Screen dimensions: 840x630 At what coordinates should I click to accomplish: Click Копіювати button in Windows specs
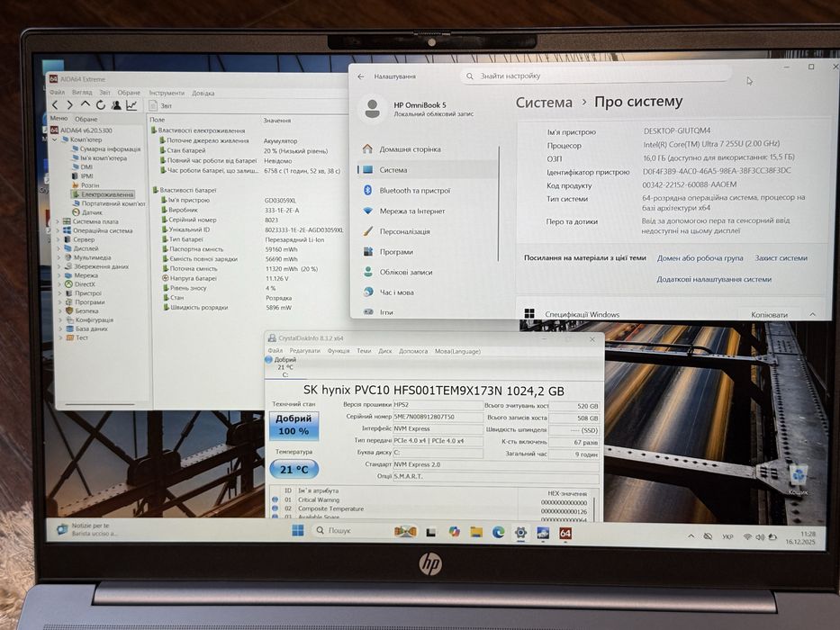(x=769, y=314)
